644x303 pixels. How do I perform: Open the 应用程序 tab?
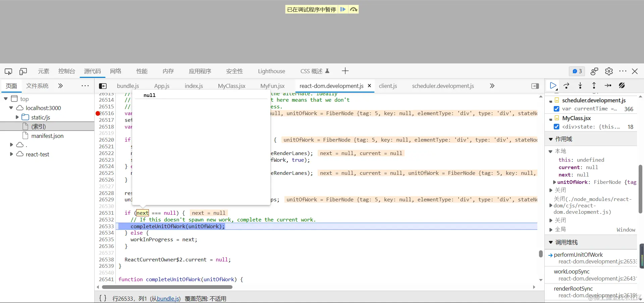pyautogui.click(x=200, y=71)
